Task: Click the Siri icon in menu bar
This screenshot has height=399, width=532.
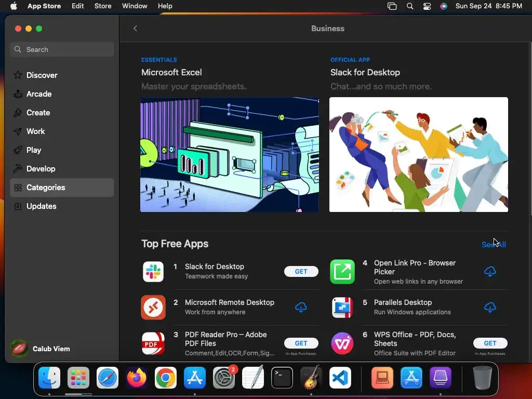Action: coord(444,6)
